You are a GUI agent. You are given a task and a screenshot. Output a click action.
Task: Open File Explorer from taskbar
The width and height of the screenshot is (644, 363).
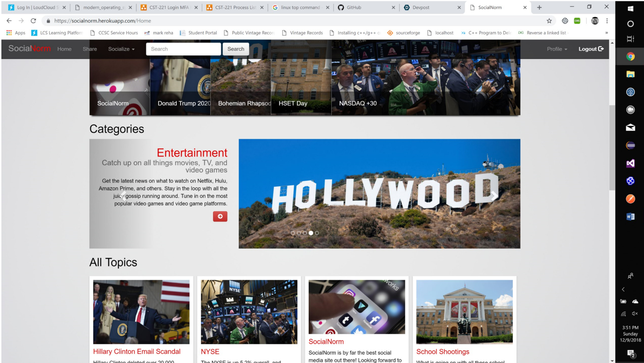630,74
